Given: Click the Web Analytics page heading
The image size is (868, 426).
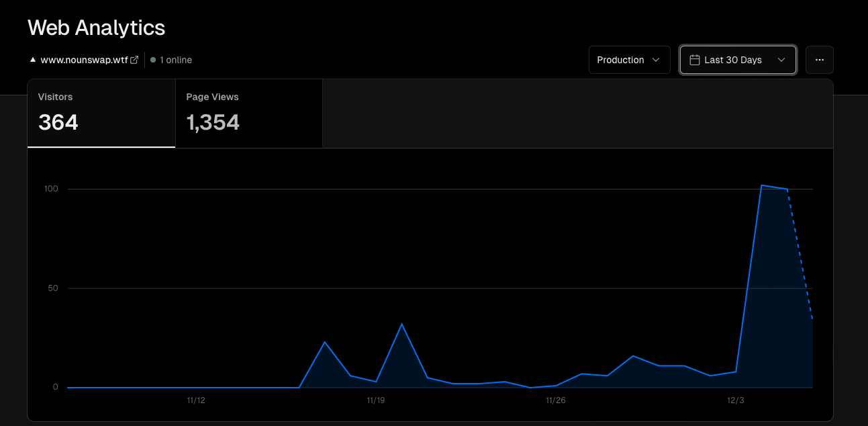Looking at the screenshot, I should (96, 28).
